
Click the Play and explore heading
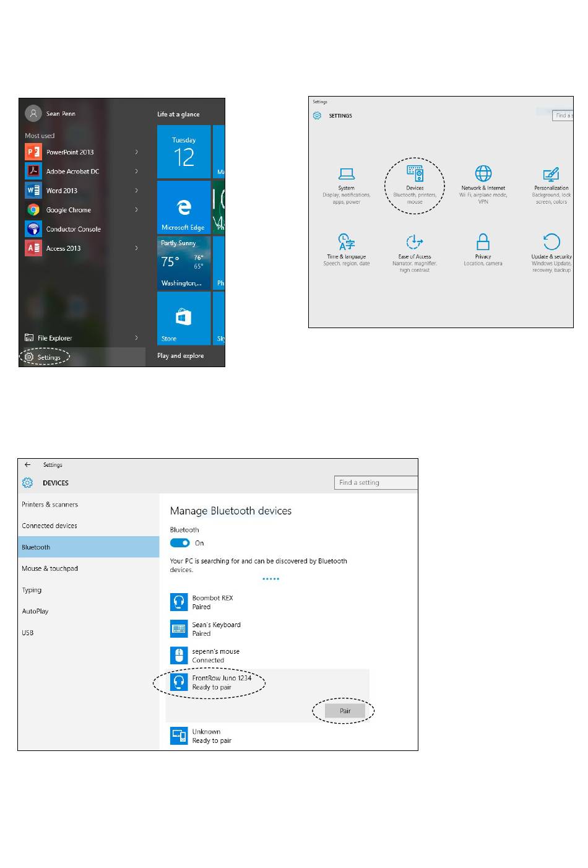181,355
